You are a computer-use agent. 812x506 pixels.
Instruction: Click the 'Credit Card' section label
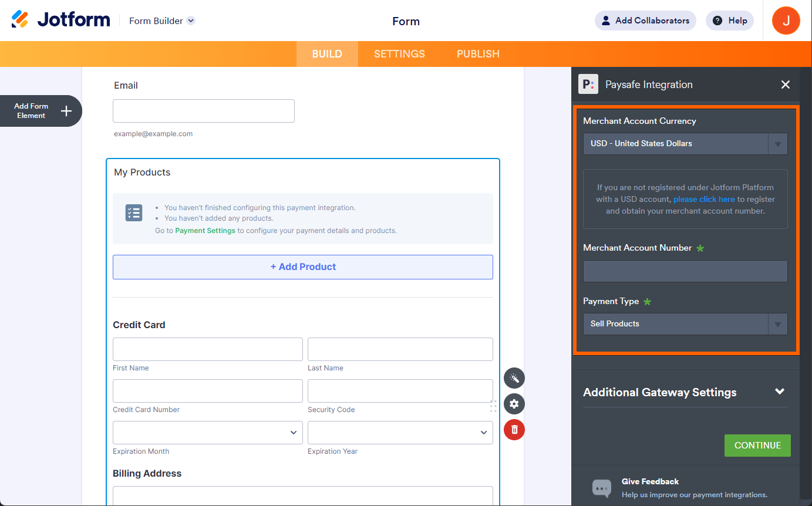coord(139,325)
